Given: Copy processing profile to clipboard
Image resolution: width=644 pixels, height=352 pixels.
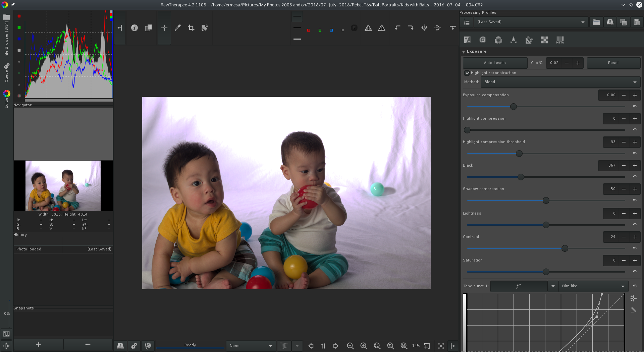Looking at the screenshot, I should [624, 22].
